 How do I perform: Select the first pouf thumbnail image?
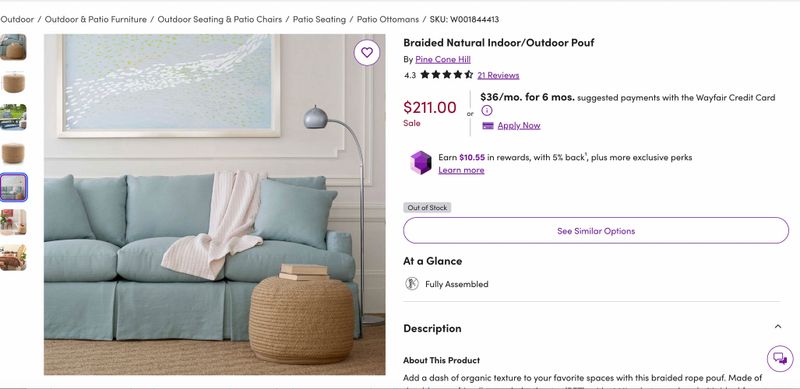(x=13, y=47)
